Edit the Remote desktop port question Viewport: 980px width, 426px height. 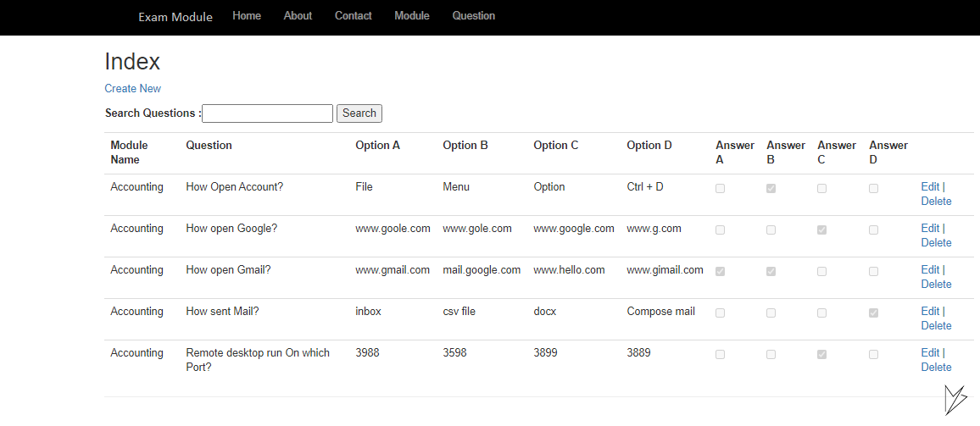pos(930,352)
